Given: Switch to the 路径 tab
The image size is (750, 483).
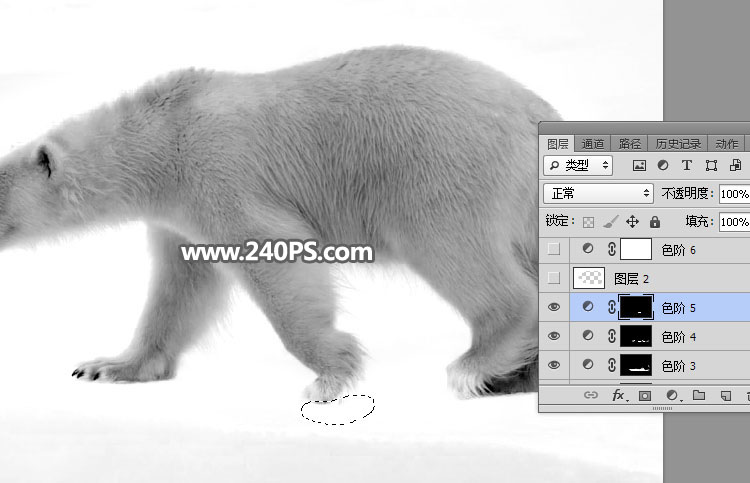Looking at the screenshot, I should coord(629,144).
